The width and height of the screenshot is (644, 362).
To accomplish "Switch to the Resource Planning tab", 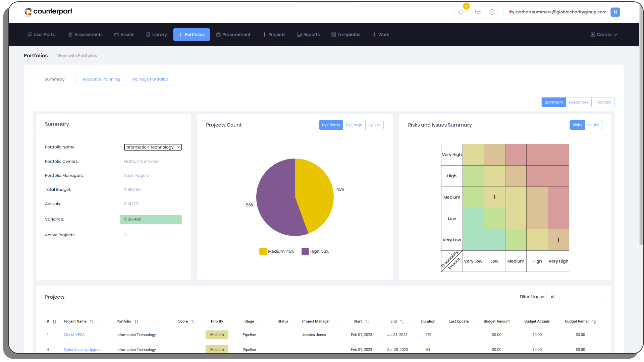I will pos(101,79).
